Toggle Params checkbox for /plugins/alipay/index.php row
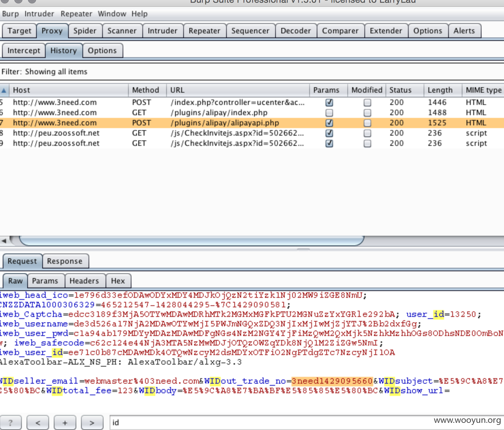The image size is (504, 430). click(x=329, y=113)
